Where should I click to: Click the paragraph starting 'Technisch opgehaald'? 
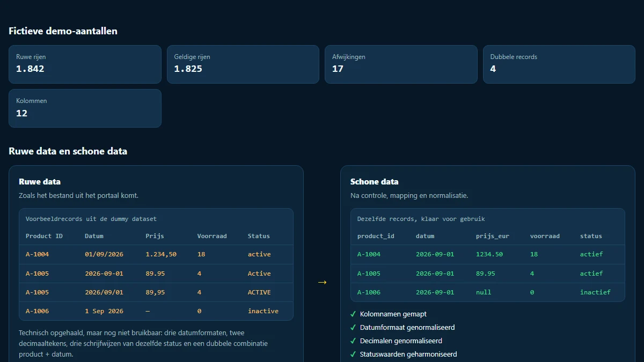(x=143, y=343)
